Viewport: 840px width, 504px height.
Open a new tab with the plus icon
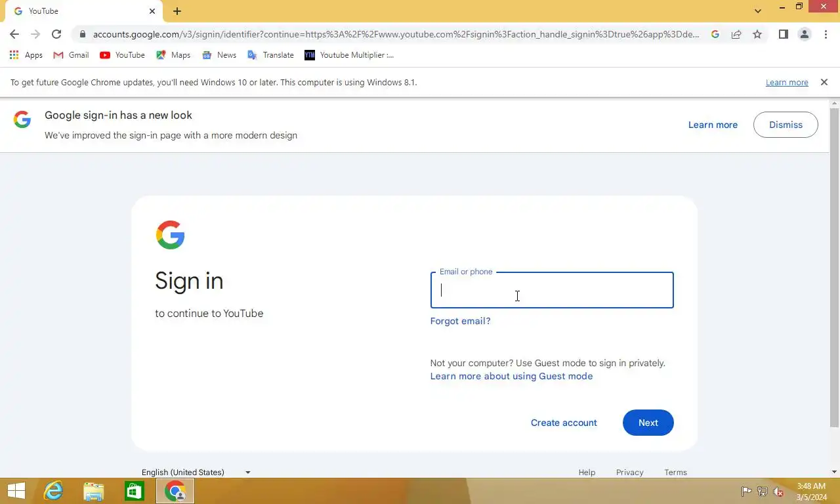tap(177, 11)
